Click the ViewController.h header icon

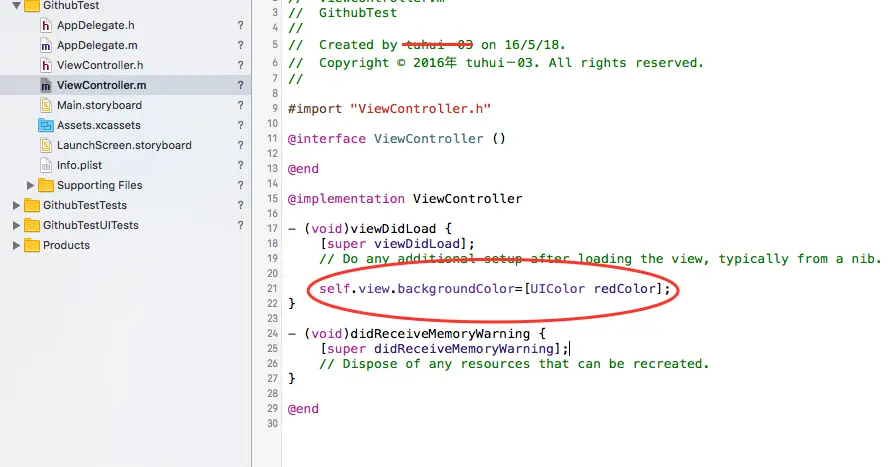tap(46, 65)
